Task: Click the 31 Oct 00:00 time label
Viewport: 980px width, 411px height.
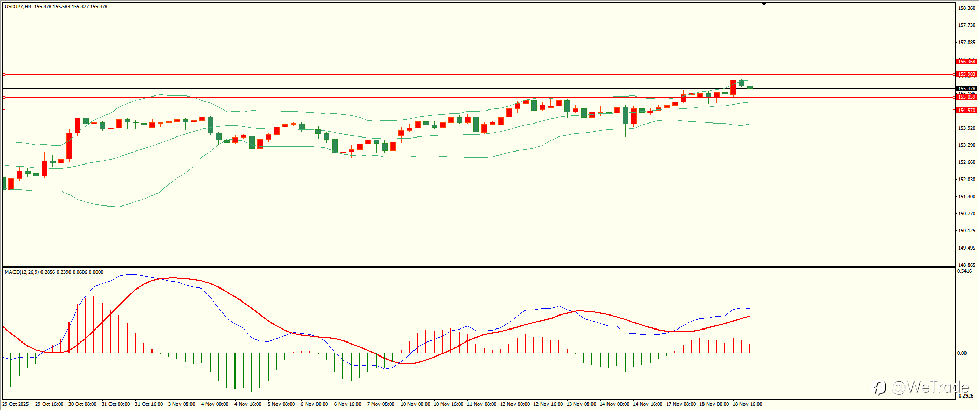Action: coord(116,404)
